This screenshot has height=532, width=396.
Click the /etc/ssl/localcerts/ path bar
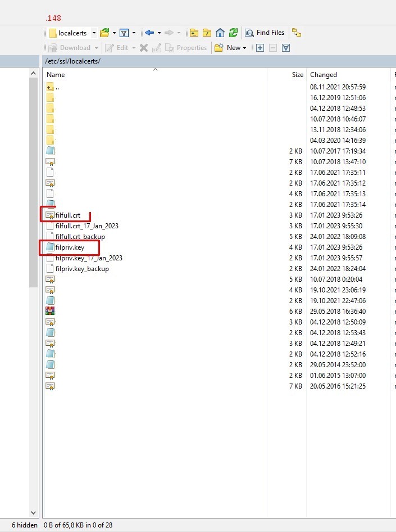pyautogui.click(x=220, y=61)
